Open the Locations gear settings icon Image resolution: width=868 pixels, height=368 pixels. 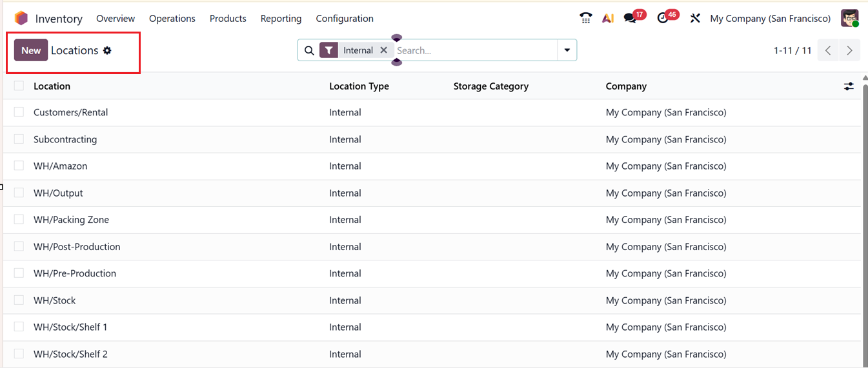107,50
